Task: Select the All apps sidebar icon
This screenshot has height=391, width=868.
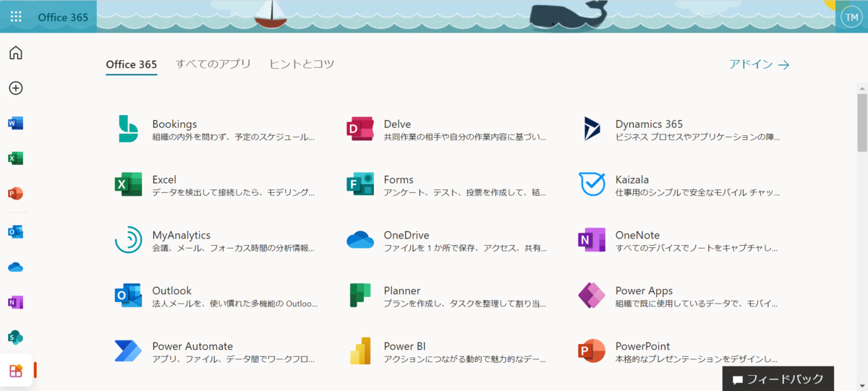Action: (16, 371)
